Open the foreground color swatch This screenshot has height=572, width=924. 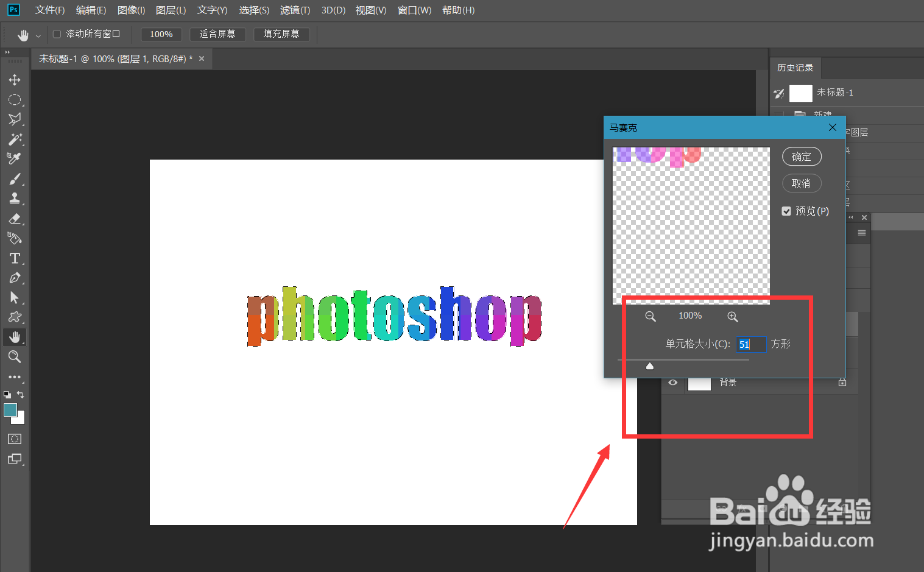(10, 410)
